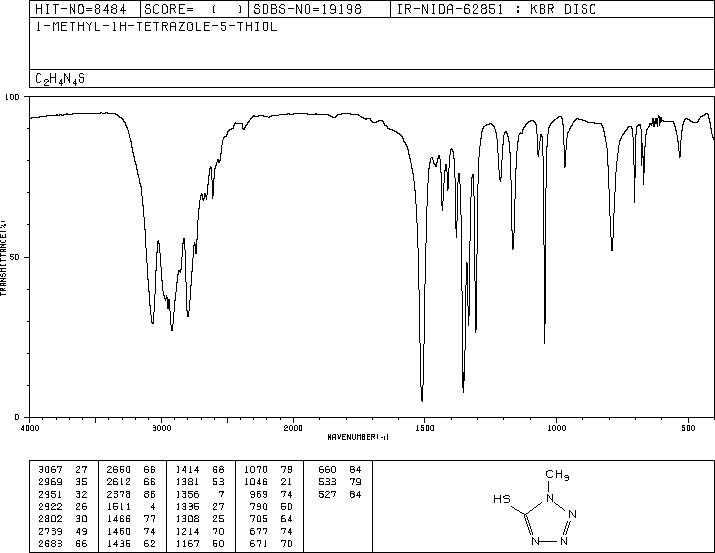
Task: Select the SDBS-NO=19198 header text
Action: [307, 10]
